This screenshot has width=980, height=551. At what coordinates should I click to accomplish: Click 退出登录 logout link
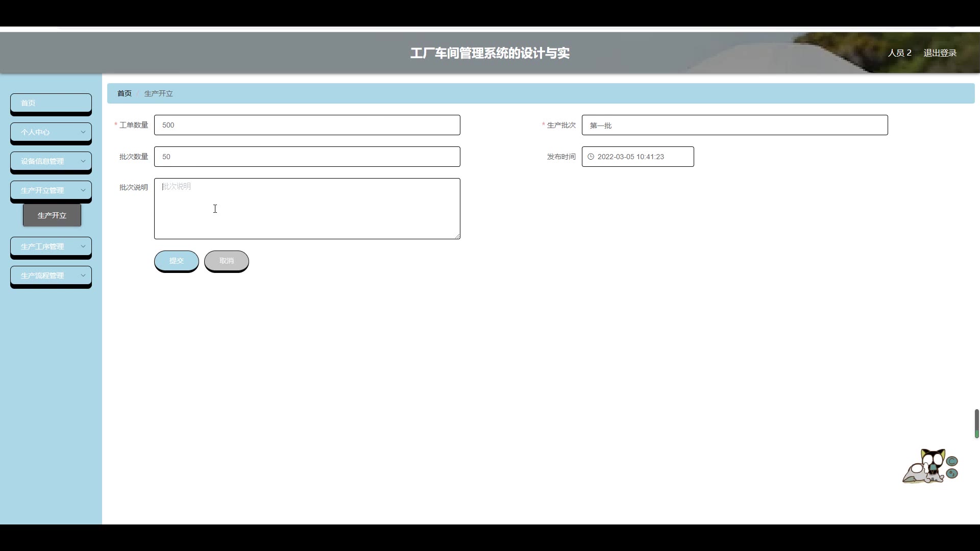point(940,53)
